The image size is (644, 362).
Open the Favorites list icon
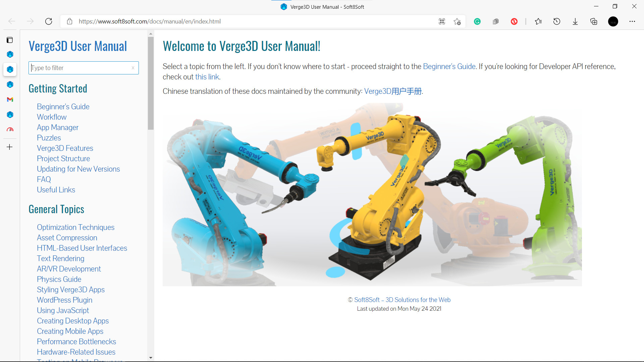(538, 21)
